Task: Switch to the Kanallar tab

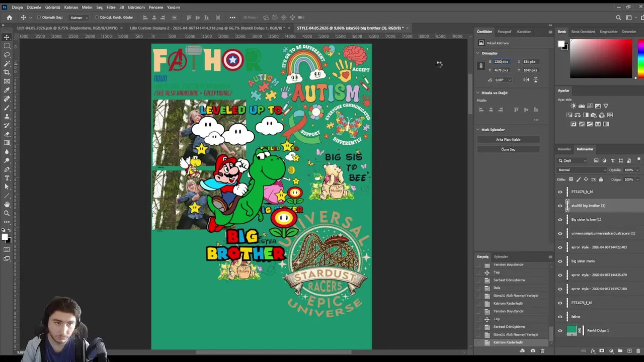Action: pyautogui.click(x=564, y=149)
